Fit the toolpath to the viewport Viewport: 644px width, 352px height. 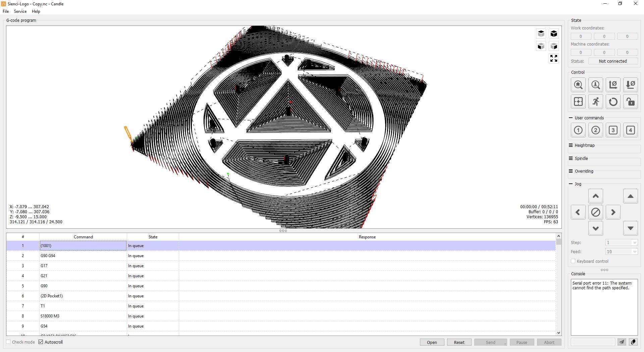pyautogui.click(x=554, y=58)
